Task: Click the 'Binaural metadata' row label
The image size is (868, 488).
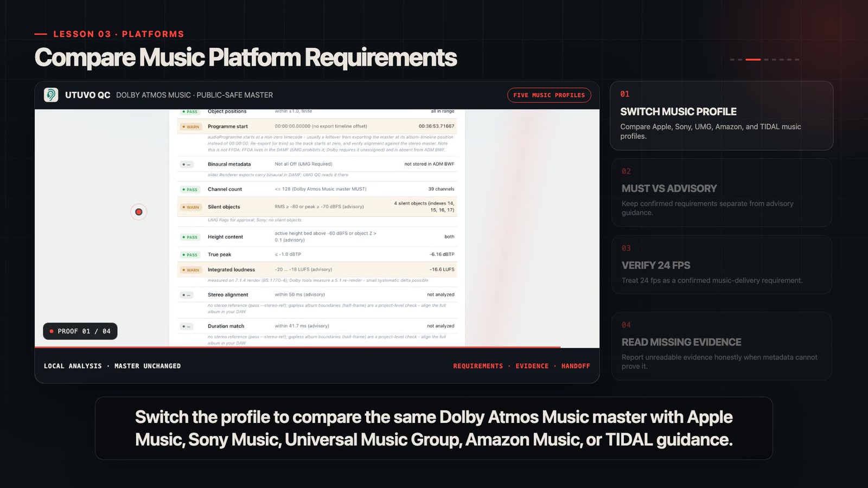Action: [229, 164]
